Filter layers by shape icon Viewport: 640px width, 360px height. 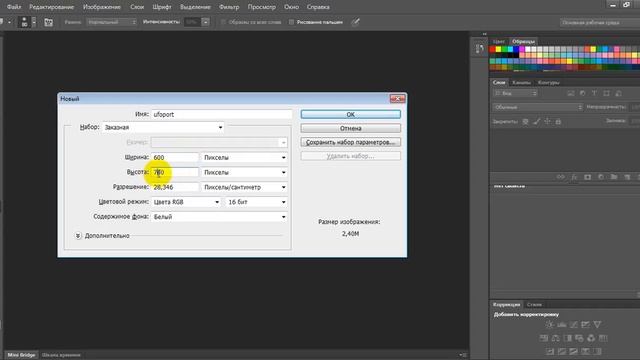click(607, 93)
